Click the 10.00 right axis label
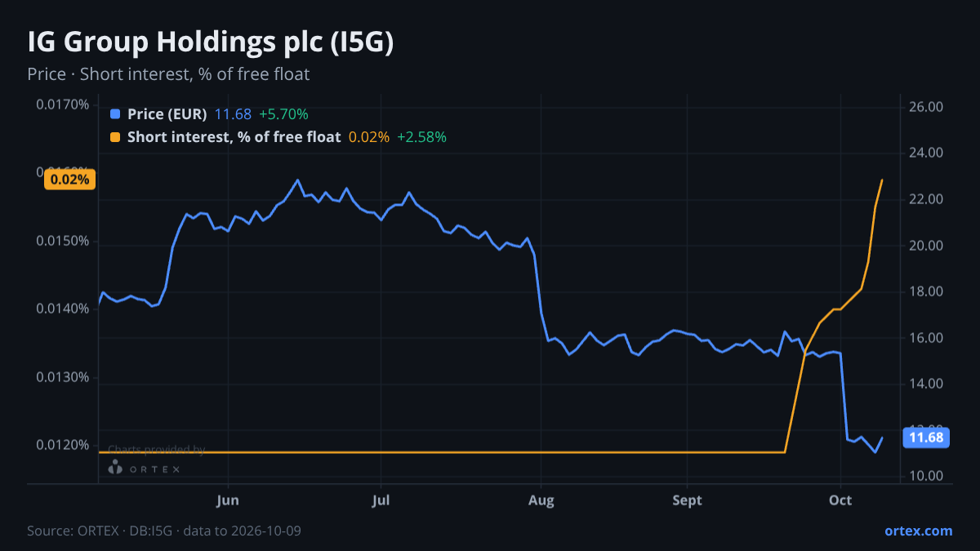Screen dimensions: 980x551 pyautogui.click(x=926, y=476)
